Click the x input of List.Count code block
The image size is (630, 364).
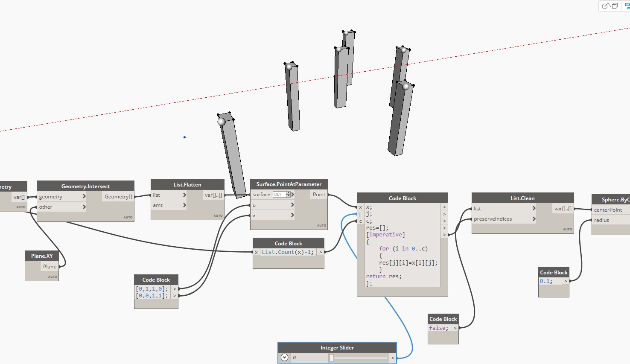pos(256,252)
